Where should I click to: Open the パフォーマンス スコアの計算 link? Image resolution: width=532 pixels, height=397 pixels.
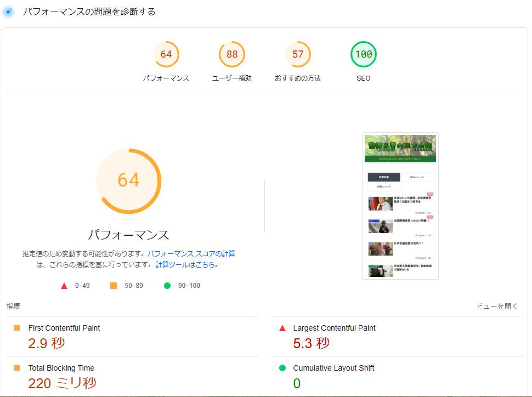[191, 254]
